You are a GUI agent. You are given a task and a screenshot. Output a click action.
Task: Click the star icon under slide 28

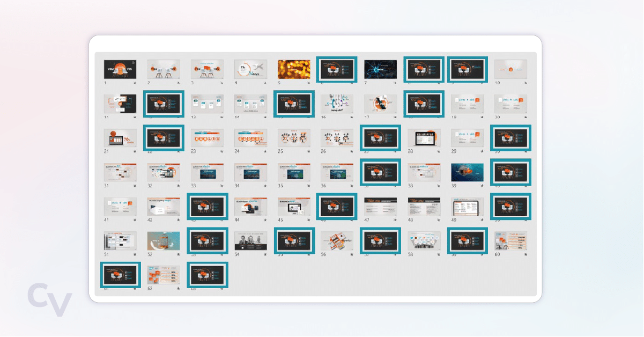(x=438, y=152)
